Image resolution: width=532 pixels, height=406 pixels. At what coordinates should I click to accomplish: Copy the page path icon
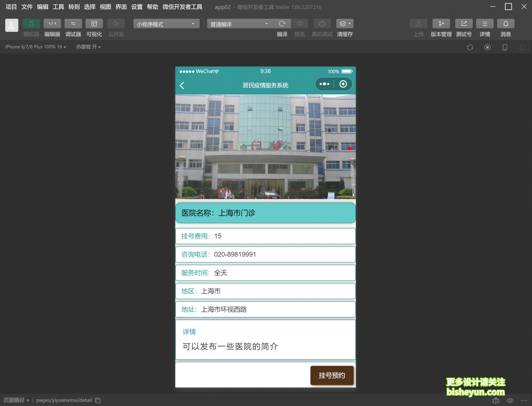pos(98,400)
